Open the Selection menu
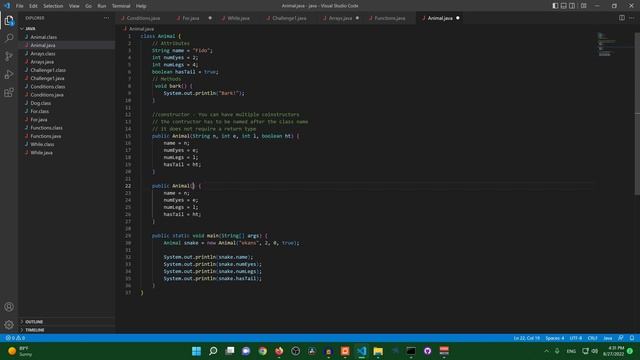Image resolution: width=640 pixels, height=360 pixels. [x=53, y=6]
